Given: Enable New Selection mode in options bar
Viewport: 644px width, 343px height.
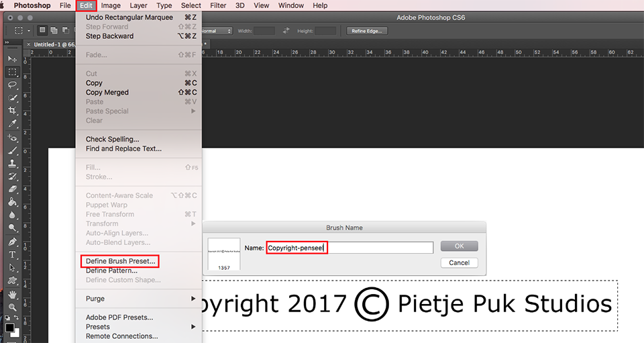Looking at the screenshot, I should (42, 30).
